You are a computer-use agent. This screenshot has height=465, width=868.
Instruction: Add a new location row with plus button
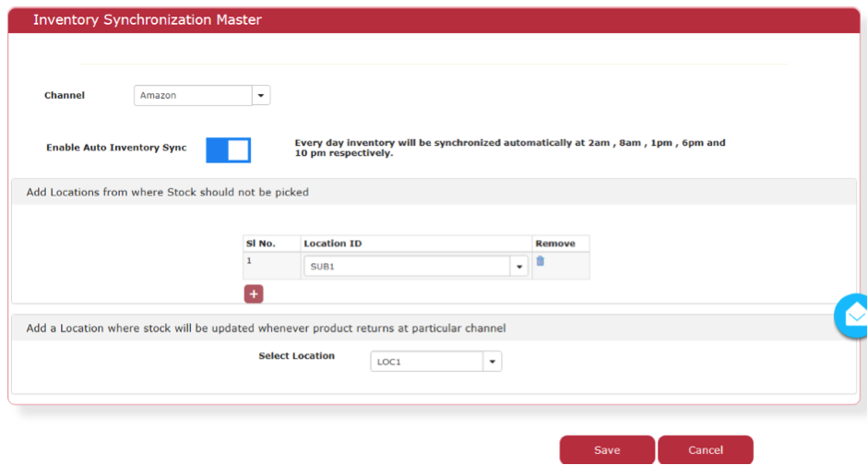pyautogui.click(x=254, y=294)
